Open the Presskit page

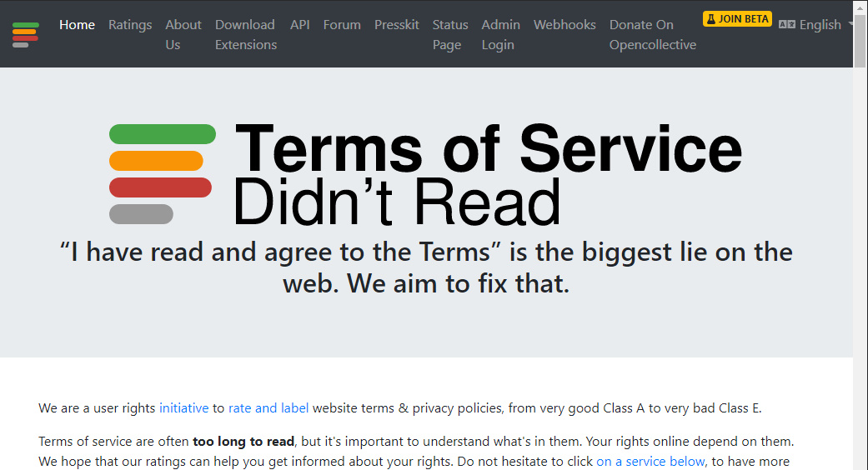[x=396, y=25]
